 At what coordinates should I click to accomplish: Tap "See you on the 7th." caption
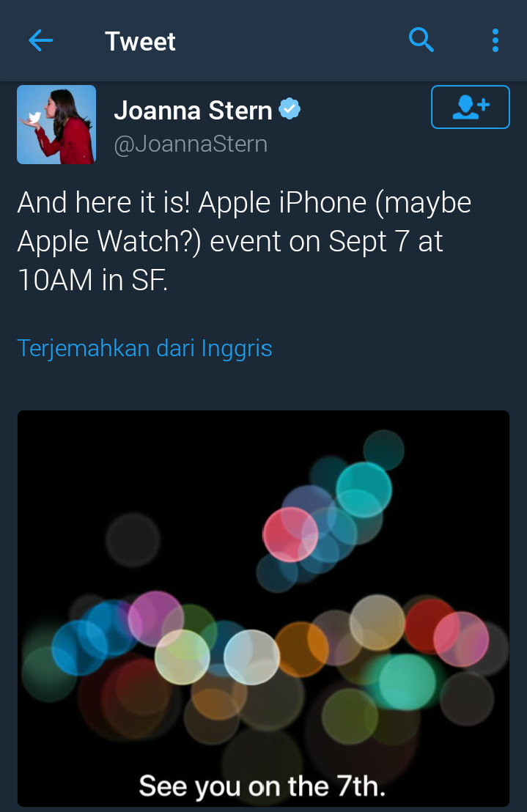coord(262,786)
